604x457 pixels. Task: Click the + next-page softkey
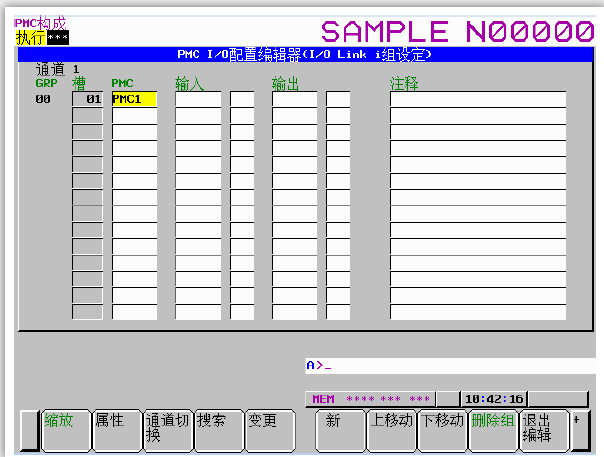click(578, 427)
